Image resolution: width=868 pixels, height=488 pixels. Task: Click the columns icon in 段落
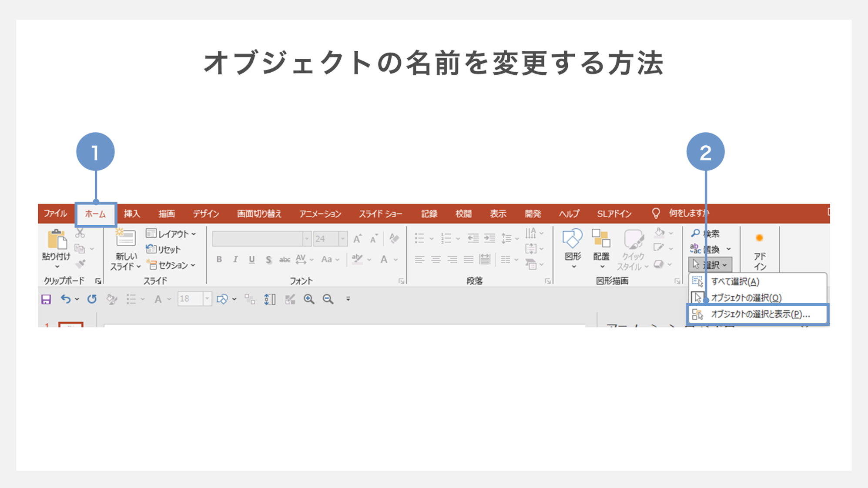(505, 260)
